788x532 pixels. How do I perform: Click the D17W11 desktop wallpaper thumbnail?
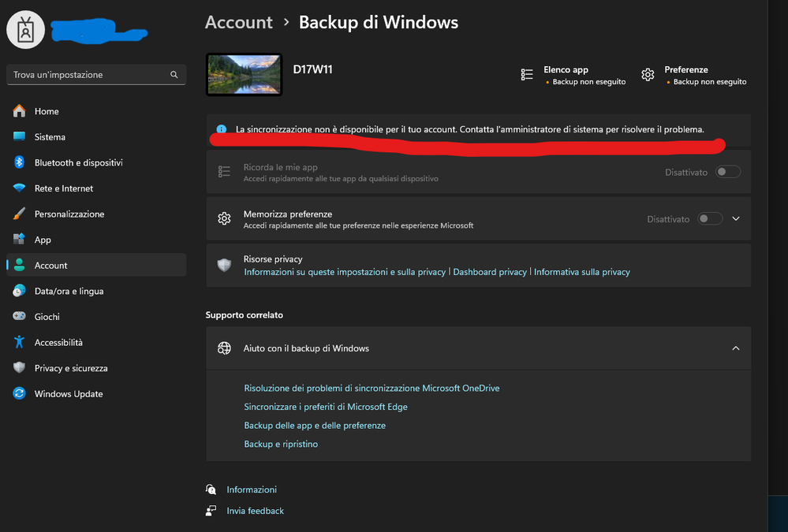(x=244, y=75)
